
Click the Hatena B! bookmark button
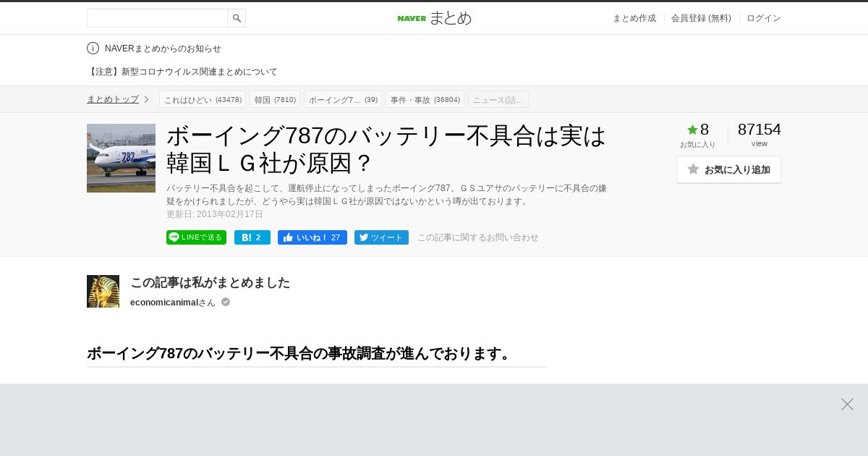[252, 237]
